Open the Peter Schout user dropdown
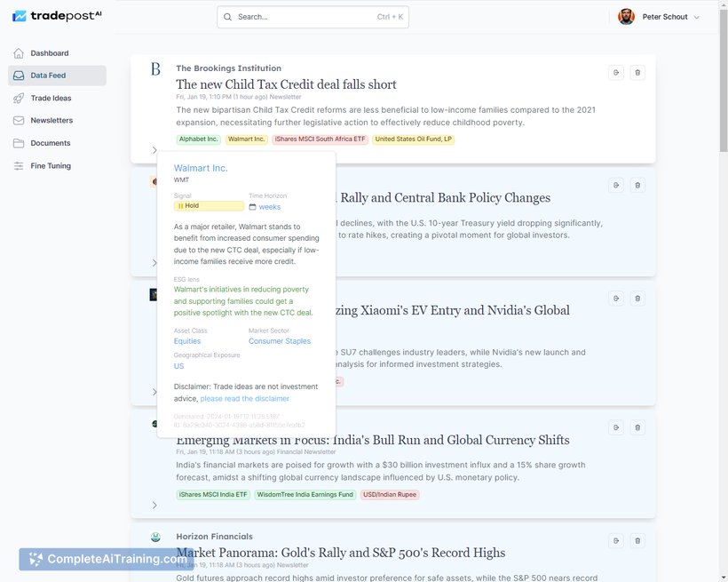 click(x=659, y=17)
